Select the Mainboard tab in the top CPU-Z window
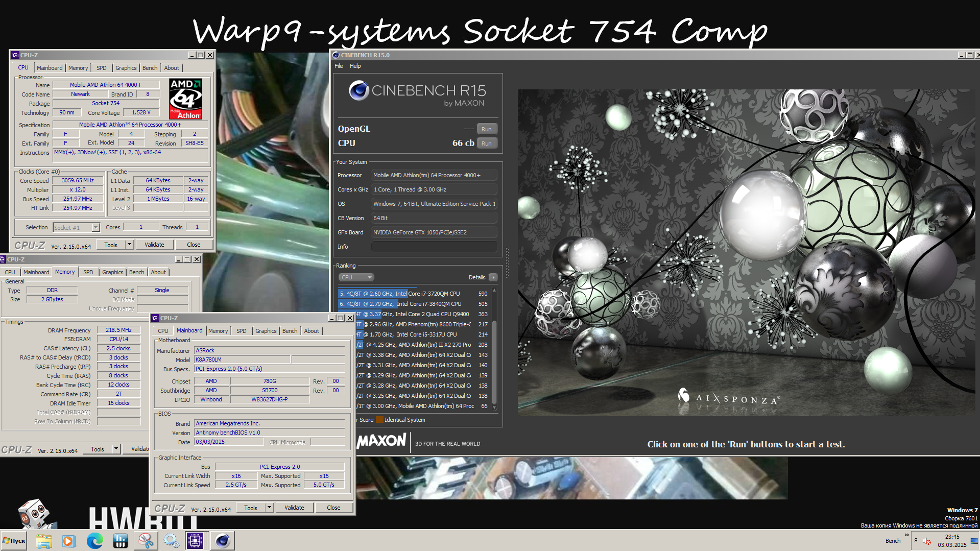The height and width of the screenshot is (551, 980). coord(50,68)
